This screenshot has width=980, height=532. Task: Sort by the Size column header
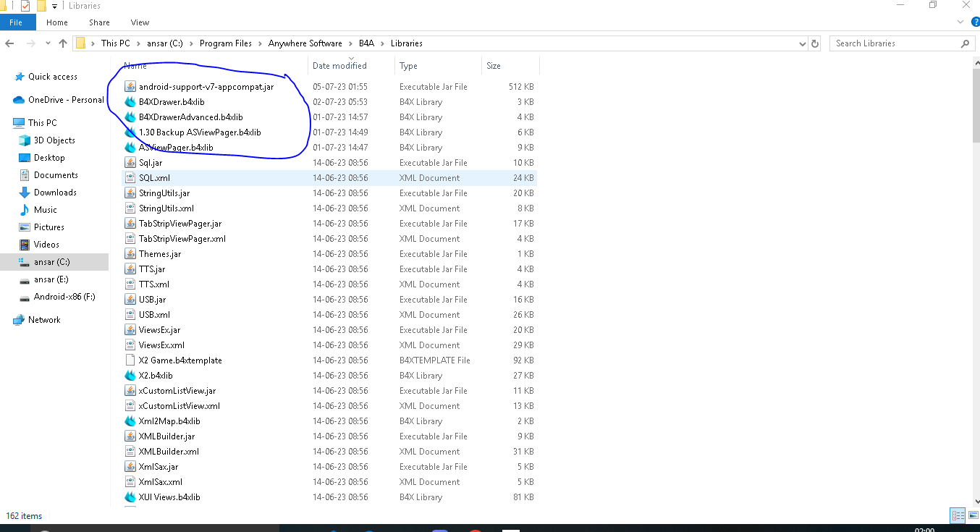(510, 66)
